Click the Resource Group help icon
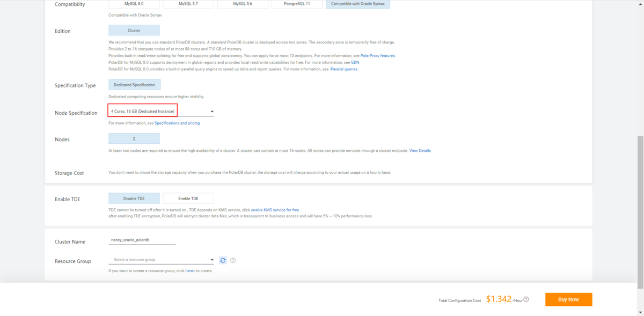The height and width of the screenshot is (316, 644). point(233,260)
